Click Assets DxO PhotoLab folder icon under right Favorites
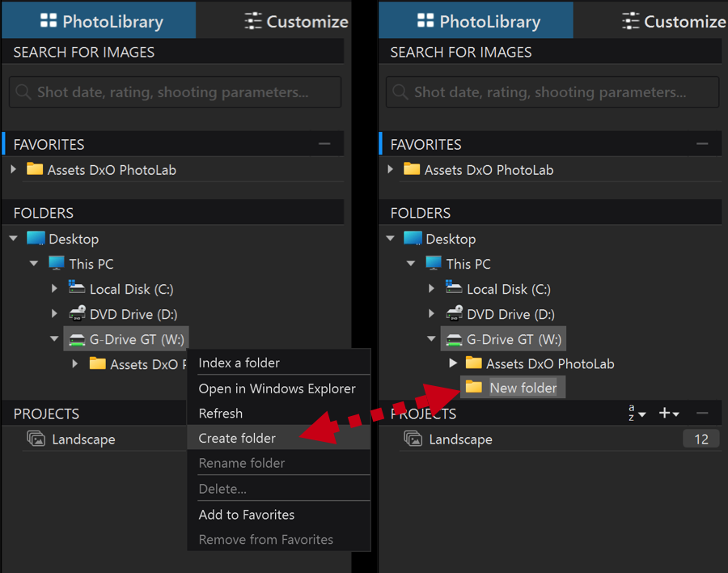Screen dimensions: 728x573 click(x=412, y=168)
